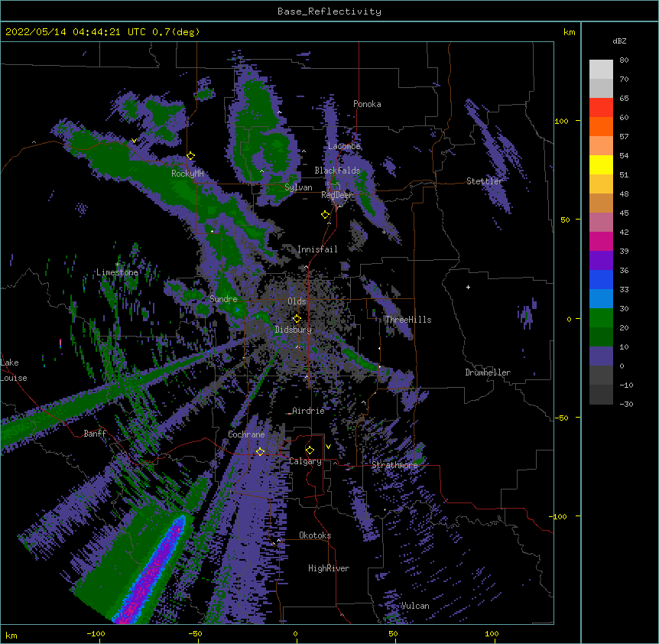This screenshot has height=644, width=659.
Task: Click the Lacombe city label
Action: coord(344,146)
